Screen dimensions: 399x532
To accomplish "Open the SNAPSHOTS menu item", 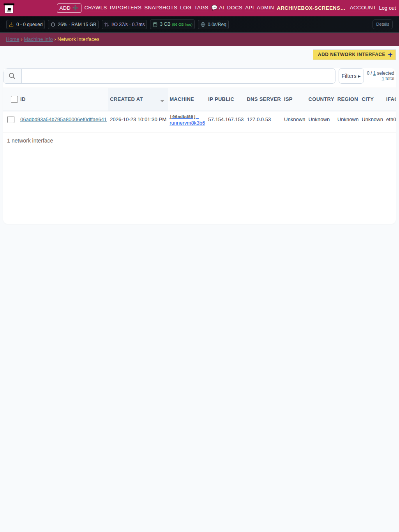I will [x=161, y=8].
